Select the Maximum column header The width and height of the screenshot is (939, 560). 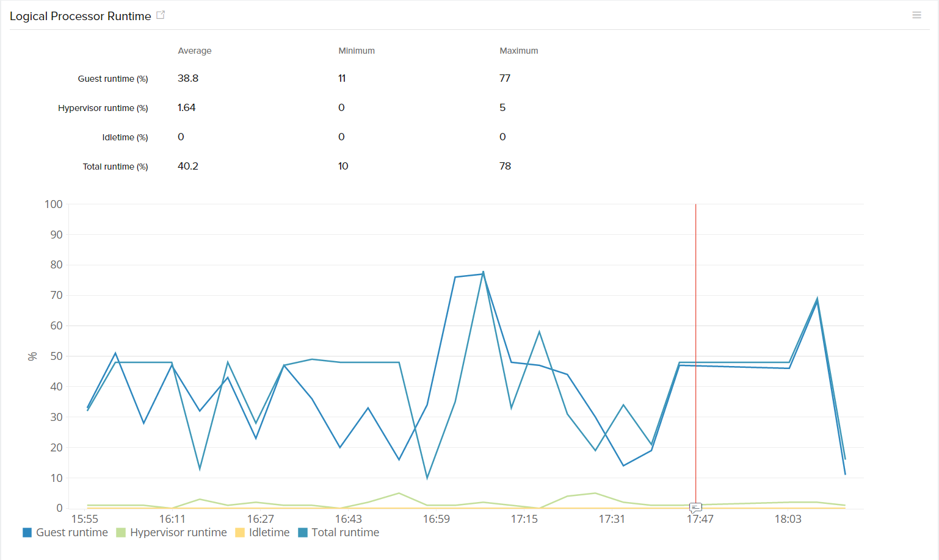[x=518, y=51]
